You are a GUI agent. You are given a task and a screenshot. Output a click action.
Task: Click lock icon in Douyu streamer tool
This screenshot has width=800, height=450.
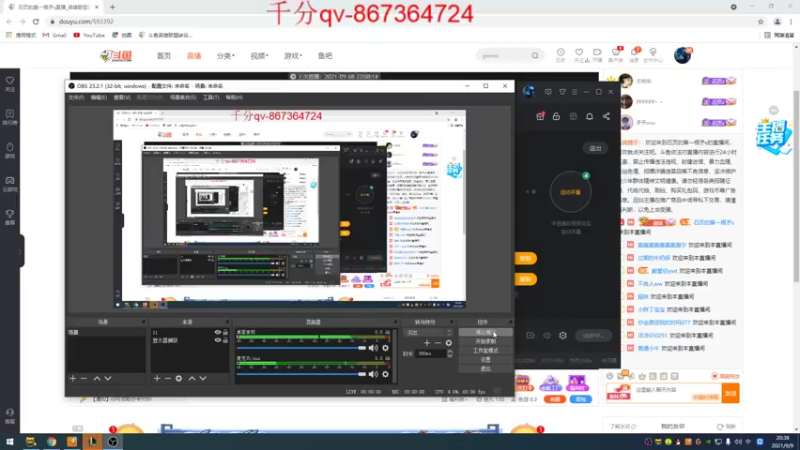tap(556, 116)
